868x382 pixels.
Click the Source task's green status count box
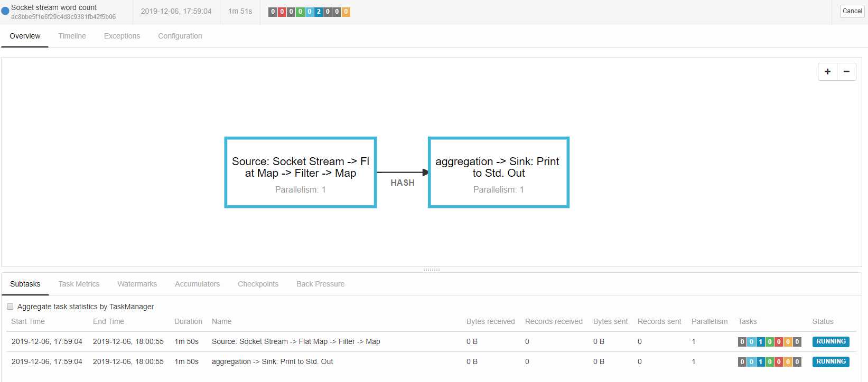tap(770, 342)
